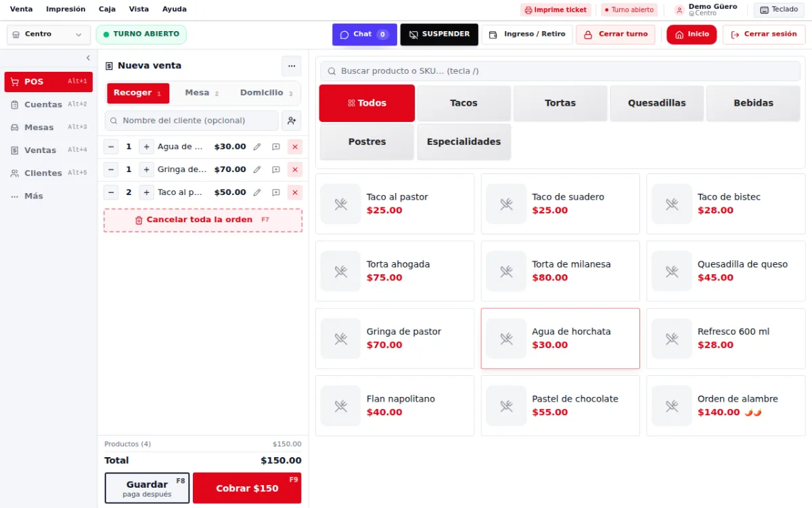Image resolution: width=812 pixels, height=508 pixels.
Task: Click Guardar paga después
Action: pos(147,488)
